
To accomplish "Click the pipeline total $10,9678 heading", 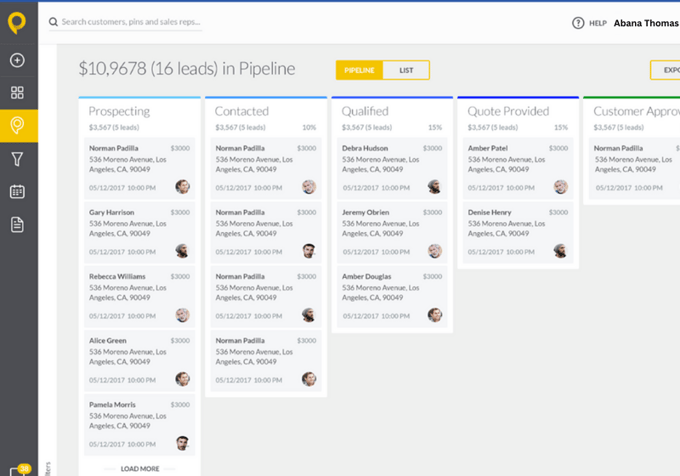I will (x=187, y=68).
